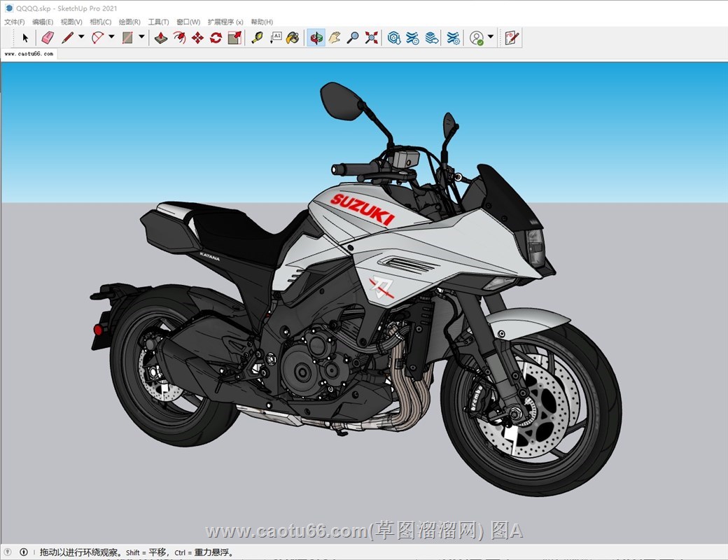The height and width of the screenshot is (560, 728).
Task: Choose the Move tool
Action: pyautogui.click(x=197, y=38)
